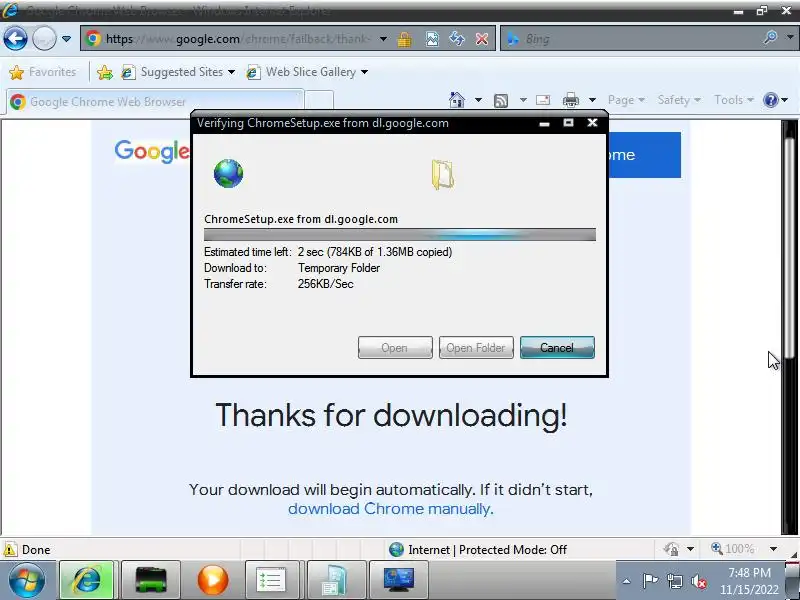800x600 pixels.
Task: Click the download progress bar
Action: [399, 235]
